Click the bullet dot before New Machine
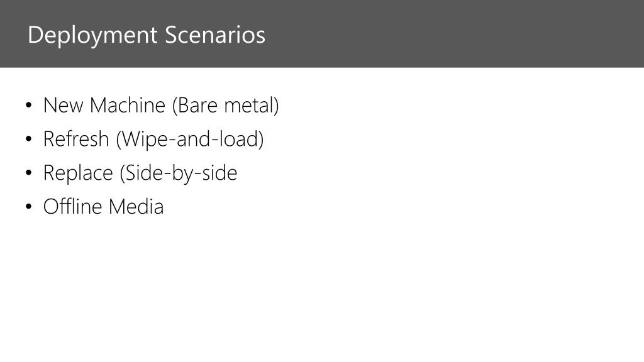The width and height of the screenshot is (644, 362). pos(28,106)
